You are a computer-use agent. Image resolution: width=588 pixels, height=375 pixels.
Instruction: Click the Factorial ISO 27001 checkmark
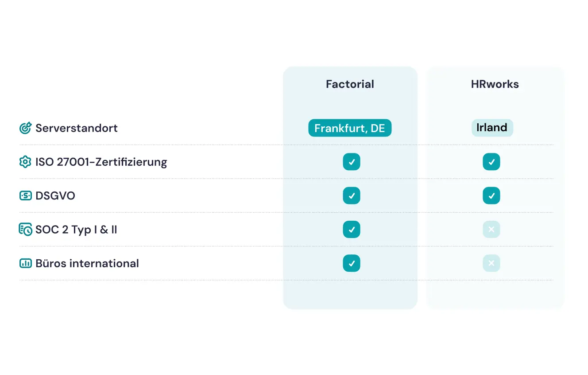click(x=352, y=162)
